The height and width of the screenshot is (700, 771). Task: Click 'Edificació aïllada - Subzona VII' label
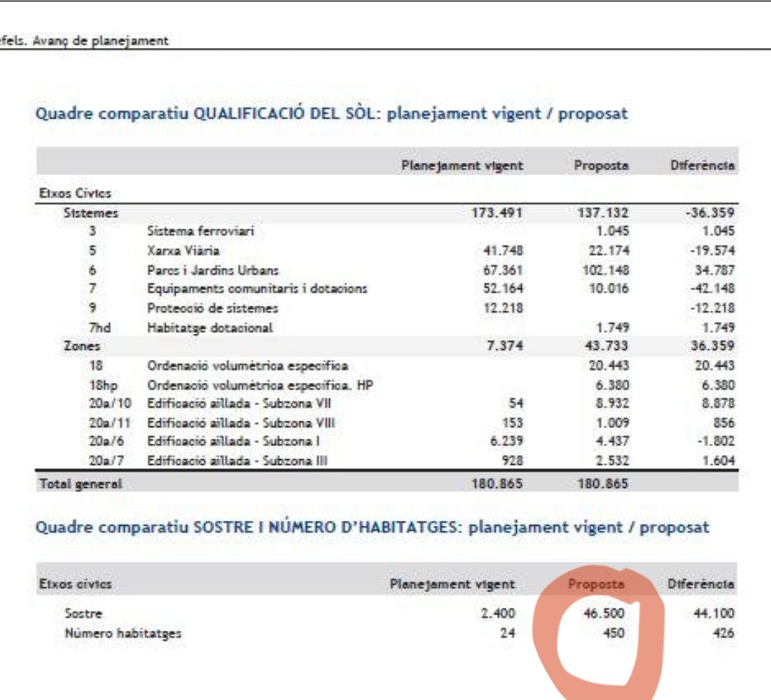click(239, 404)
